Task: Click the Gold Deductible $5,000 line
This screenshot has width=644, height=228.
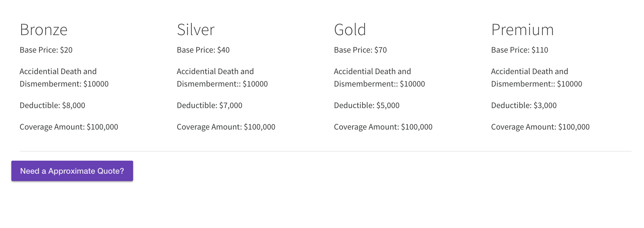Action: coord(367,106)
